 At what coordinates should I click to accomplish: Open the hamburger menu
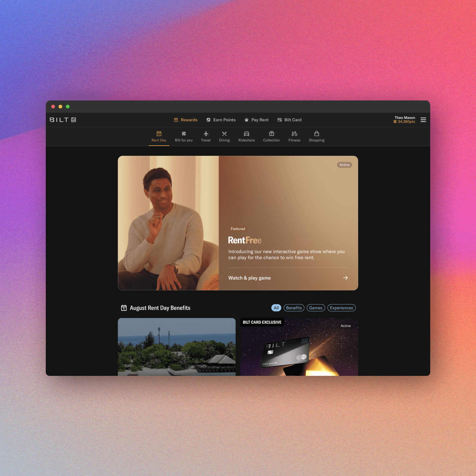click(x=423, y=120)
